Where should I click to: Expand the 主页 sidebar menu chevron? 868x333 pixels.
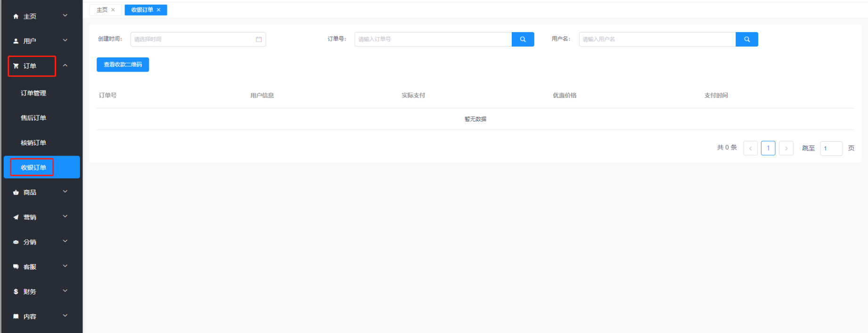[x=65, y=16]
